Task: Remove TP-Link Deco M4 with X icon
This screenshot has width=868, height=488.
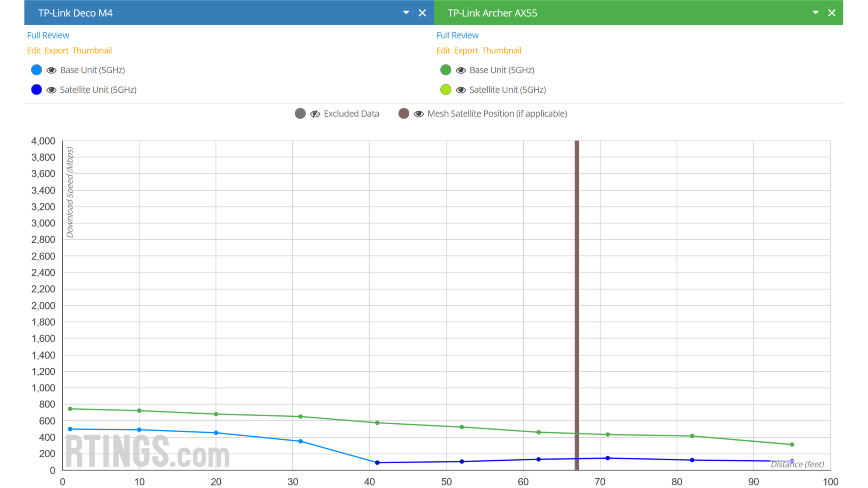Action: (422, 13)
